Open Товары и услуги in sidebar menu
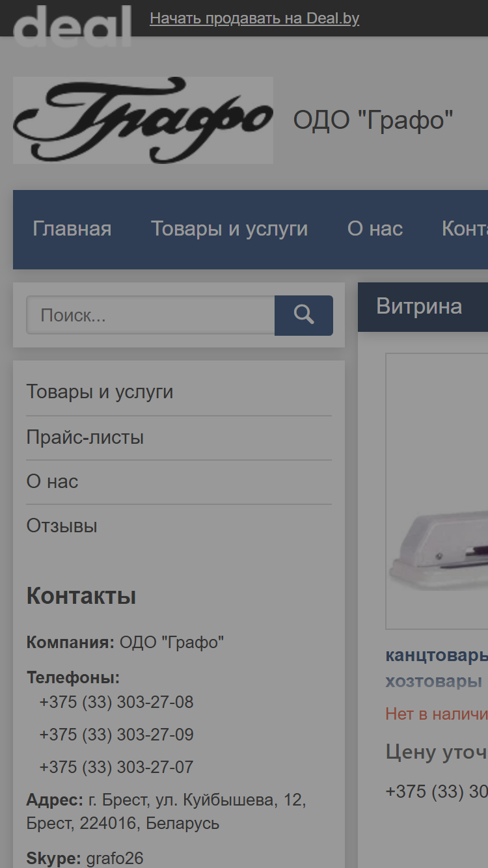This screenshot has width=488, height=868. point(100,392)
